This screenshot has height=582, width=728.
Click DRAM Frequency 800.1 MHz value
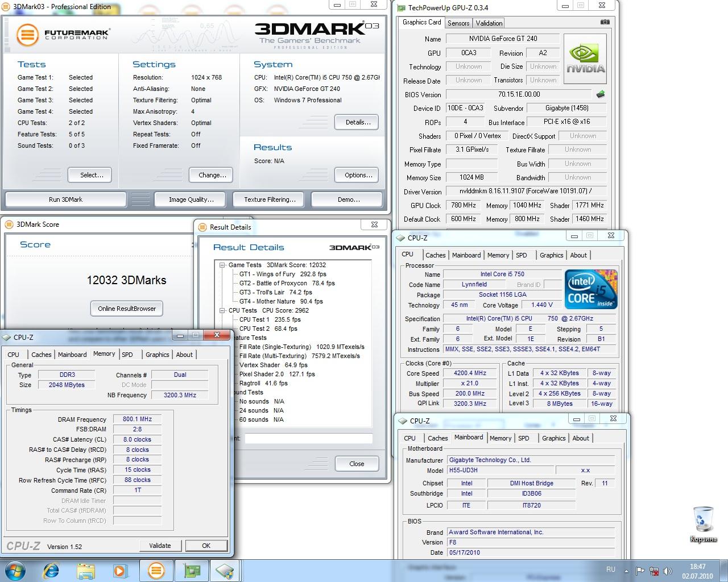tap(137, 419)
